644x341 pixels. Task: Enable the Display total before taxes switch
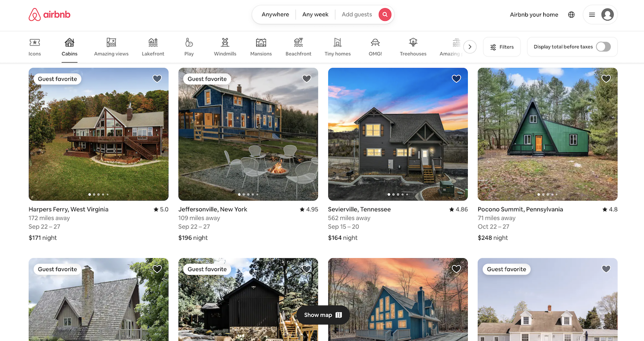click(x=604, y=46)
